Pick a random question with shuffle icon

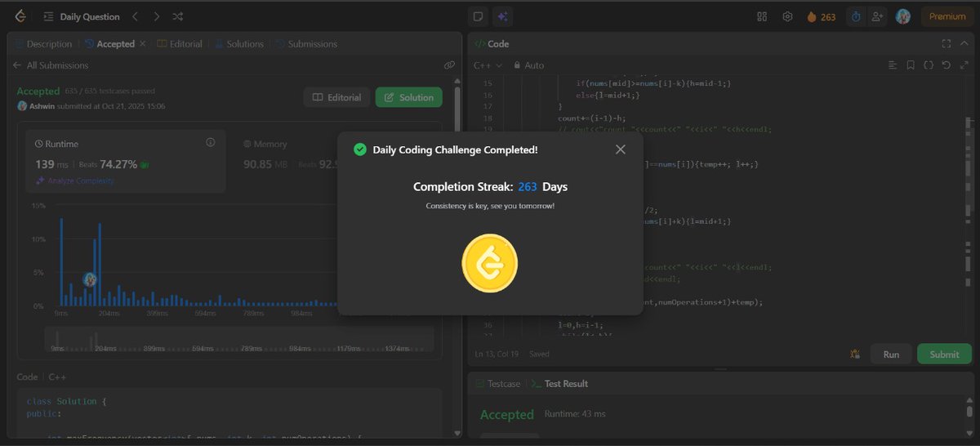click(178, 16)
